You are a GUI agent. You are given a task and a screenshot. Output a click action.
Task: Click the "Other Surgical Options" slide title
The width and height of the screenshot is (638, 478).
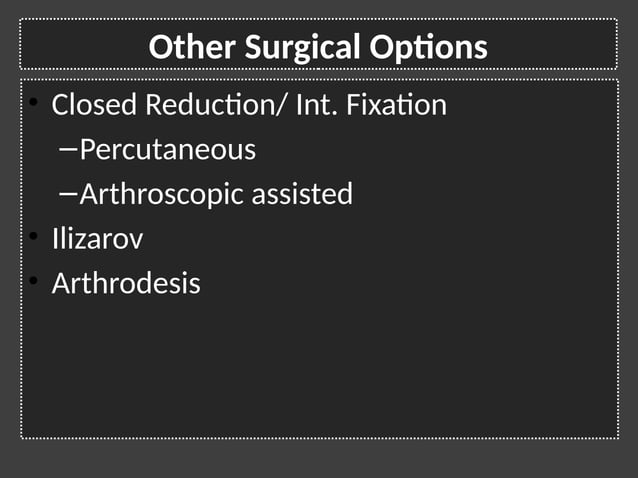point(318,46)
